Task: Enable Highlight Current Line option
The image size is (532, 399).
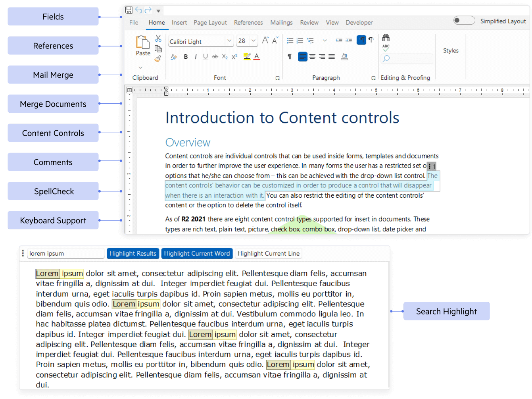Action: click(268, 253)
